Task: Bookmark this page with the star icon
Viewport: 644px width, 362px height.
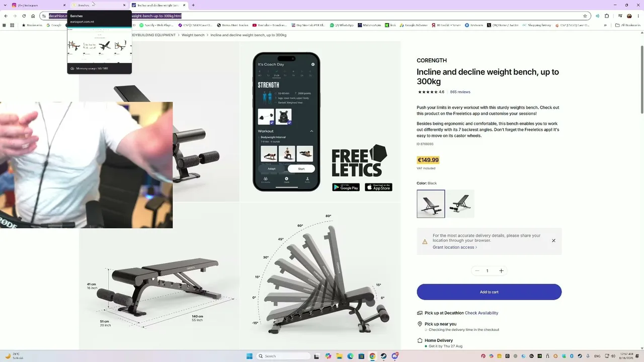Action: click(585, 16)
